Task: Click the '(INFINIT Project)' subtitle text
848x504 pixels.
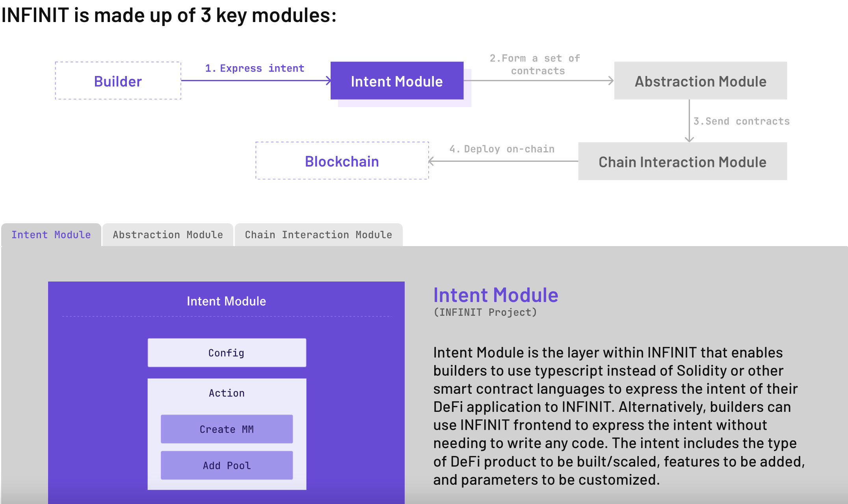Action: coord(485,312)
